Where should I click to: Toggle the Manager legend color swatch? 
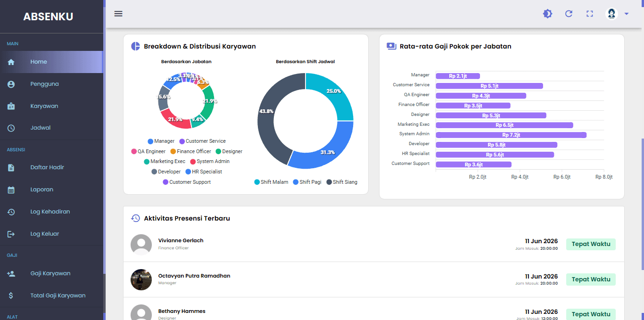150,141
